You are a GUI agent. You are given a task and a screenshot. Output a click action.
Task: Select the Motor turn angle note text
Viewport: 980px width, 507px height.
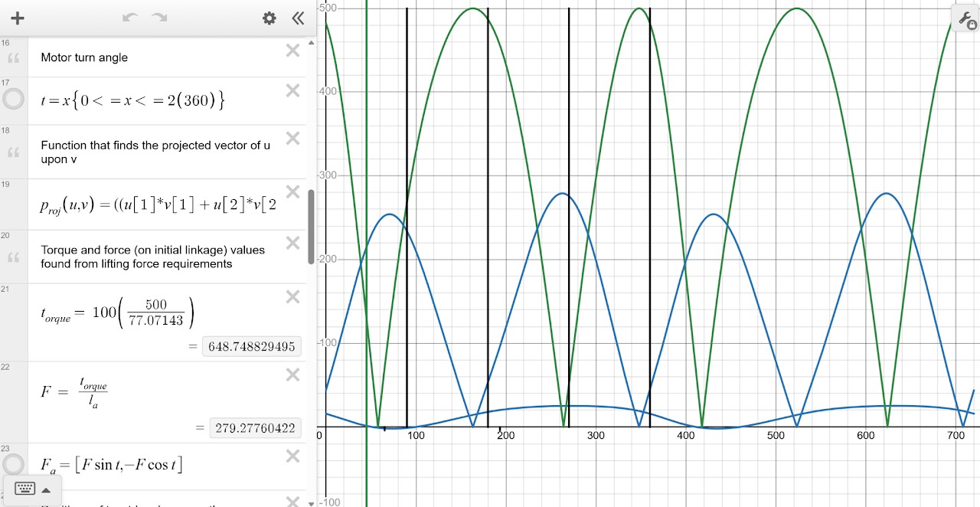84,57
